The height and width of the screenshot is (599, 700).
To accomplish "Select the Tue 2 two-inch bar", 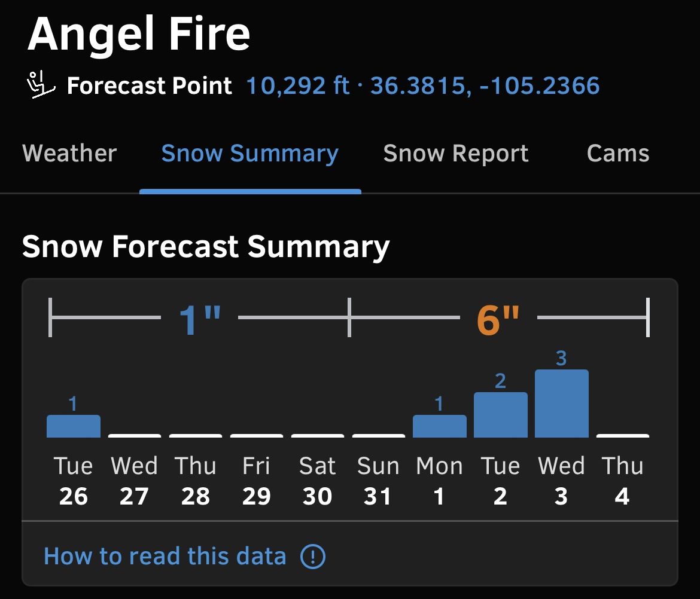I will 500,415.
